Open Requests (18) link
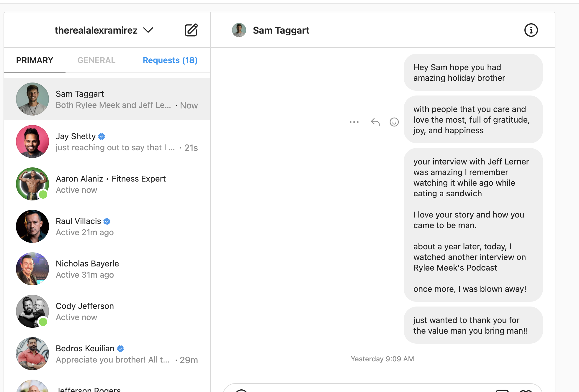Screen dimensions: 579x392 (170, 60)
